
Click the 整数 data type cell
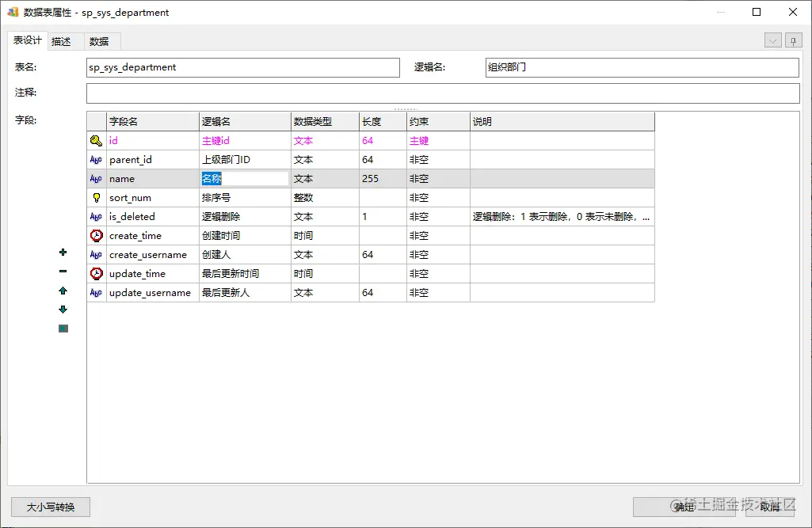(x=326, y=198)
